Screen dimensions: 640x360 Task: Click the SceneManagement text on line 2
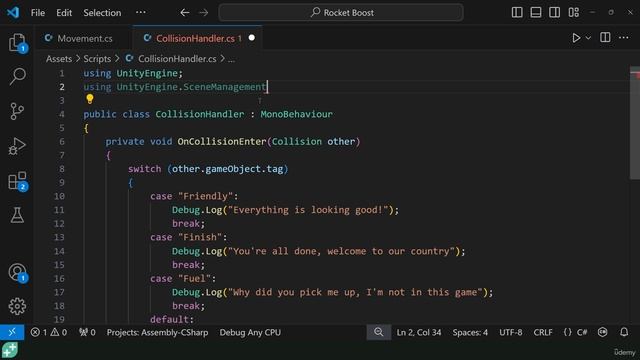point(224,87)
